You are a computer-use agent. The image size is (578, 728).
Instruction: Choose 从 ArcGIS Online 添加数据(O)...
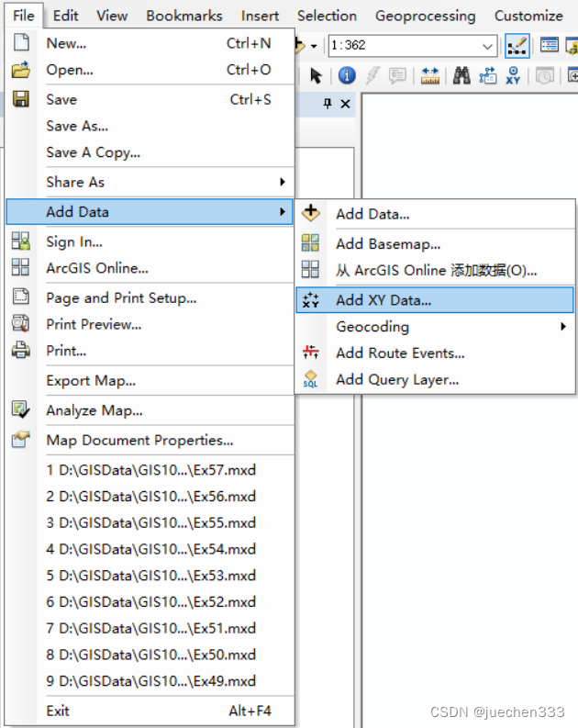pos(435,270)
